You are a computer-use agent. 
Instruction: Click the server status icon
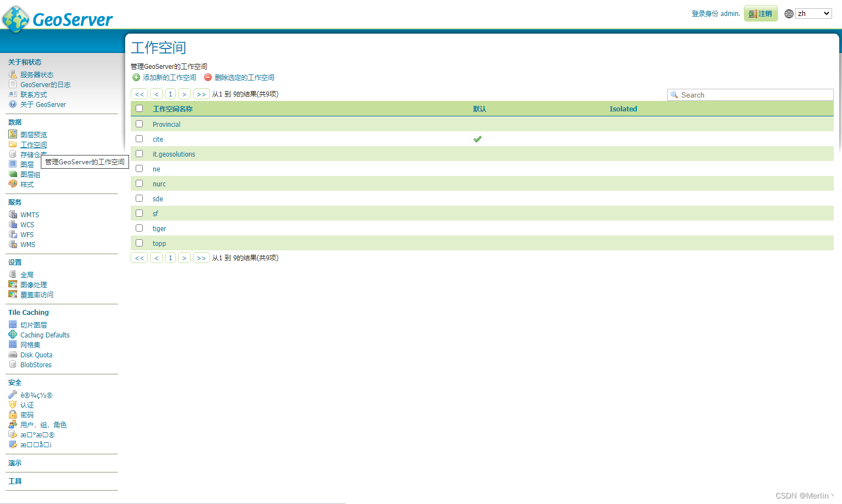coord(13,74)
